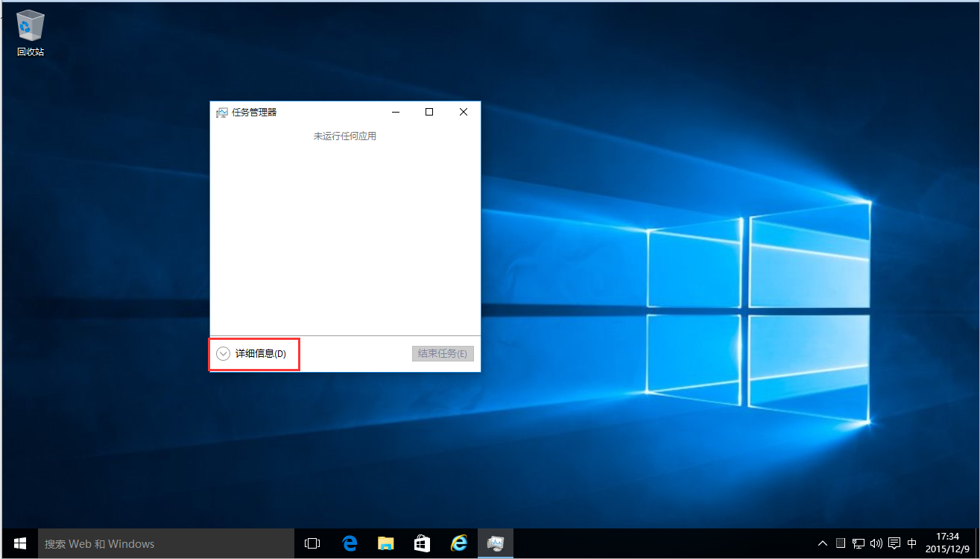
Task: Open the Store from taskbar
Action: click(422, 544)
